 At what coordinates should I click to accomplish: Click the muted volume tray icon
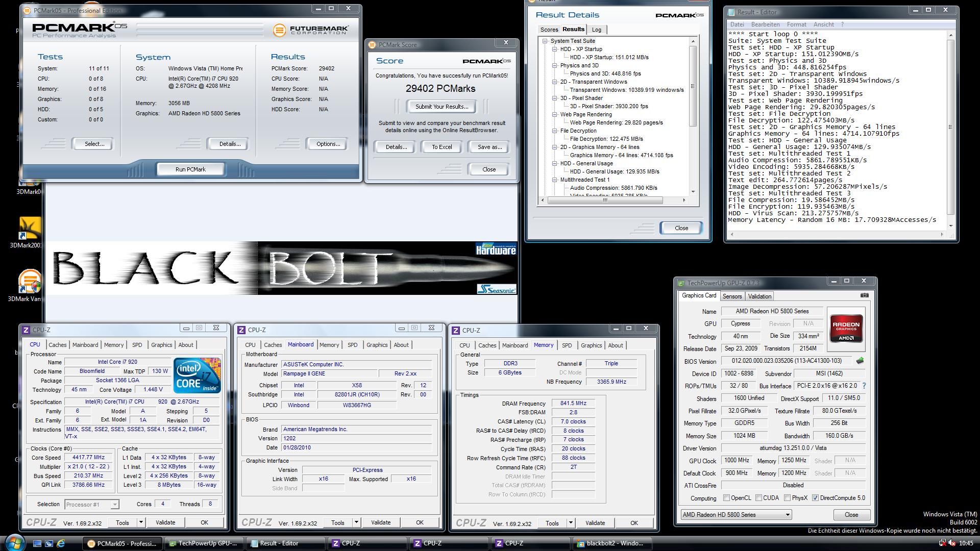tap(952, 543)
